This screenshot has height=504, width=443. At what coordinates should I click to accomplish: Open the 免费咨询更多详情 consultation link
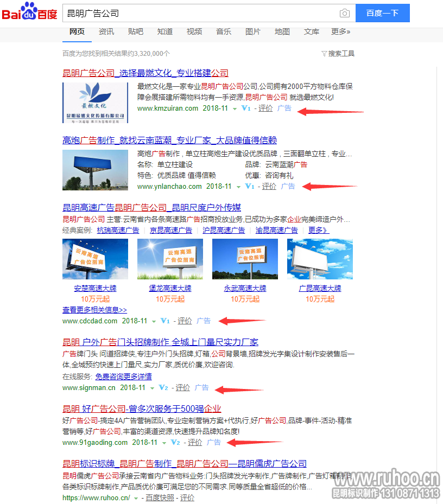pyautogui.click(x=123, y=376)
